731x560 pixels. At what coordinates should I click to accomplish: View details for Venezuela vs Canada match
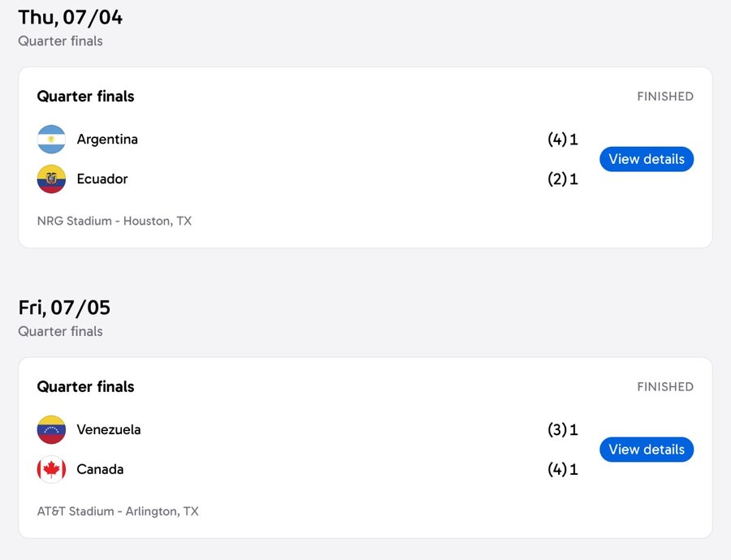[647, 450]
